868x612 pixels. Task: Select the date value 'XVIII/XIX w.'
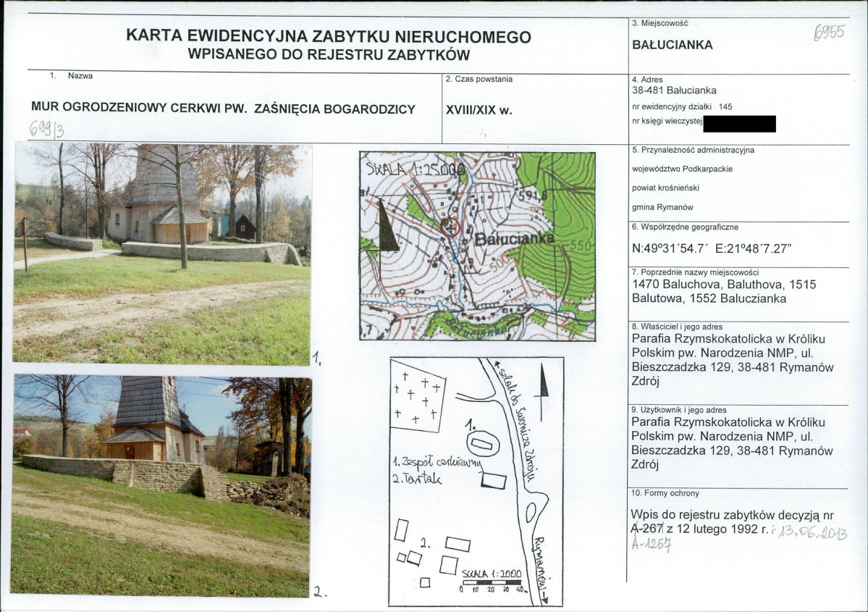[x=479, y=109]
